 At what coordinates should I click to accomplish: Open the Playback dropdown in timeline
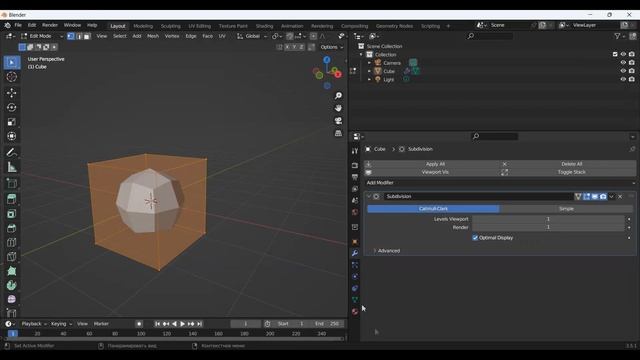(34, 324)
